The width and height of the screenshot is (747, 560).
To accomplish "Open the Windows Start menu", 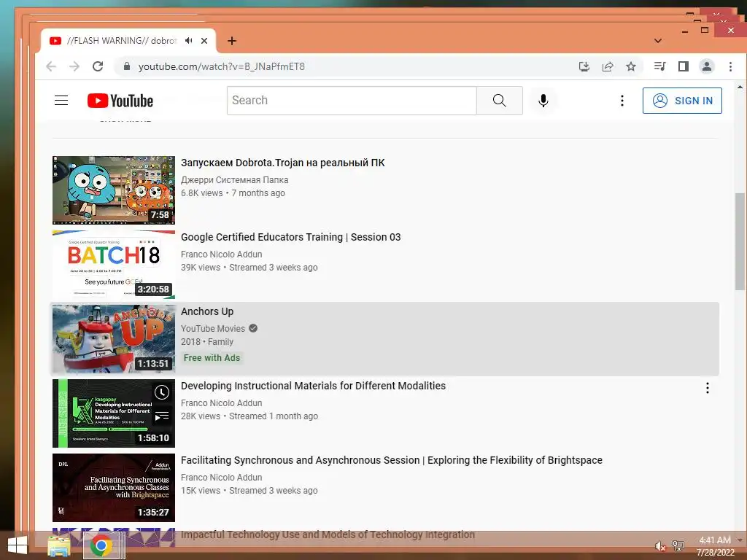I will (x=18, y=545).
